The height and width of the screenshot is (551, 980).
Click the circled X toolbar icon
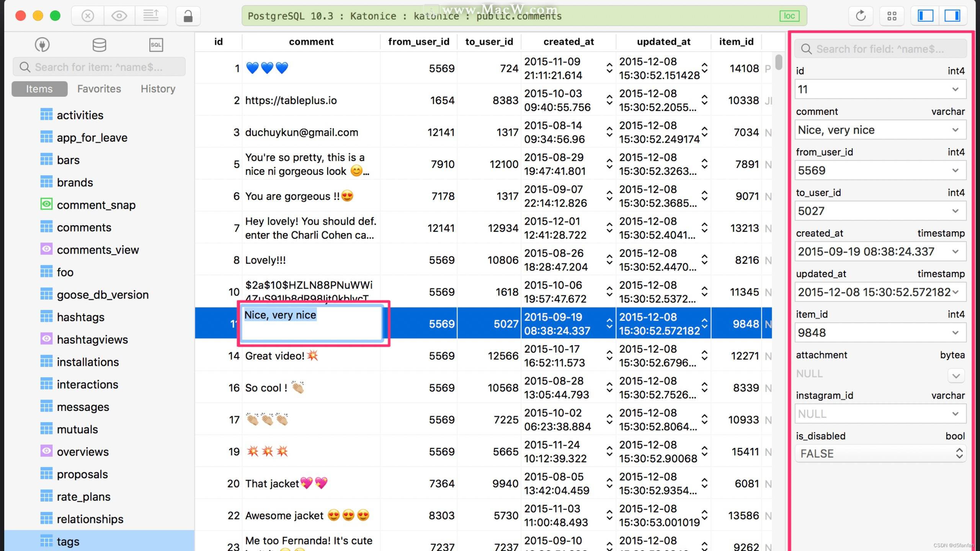(x=87, y=16)
